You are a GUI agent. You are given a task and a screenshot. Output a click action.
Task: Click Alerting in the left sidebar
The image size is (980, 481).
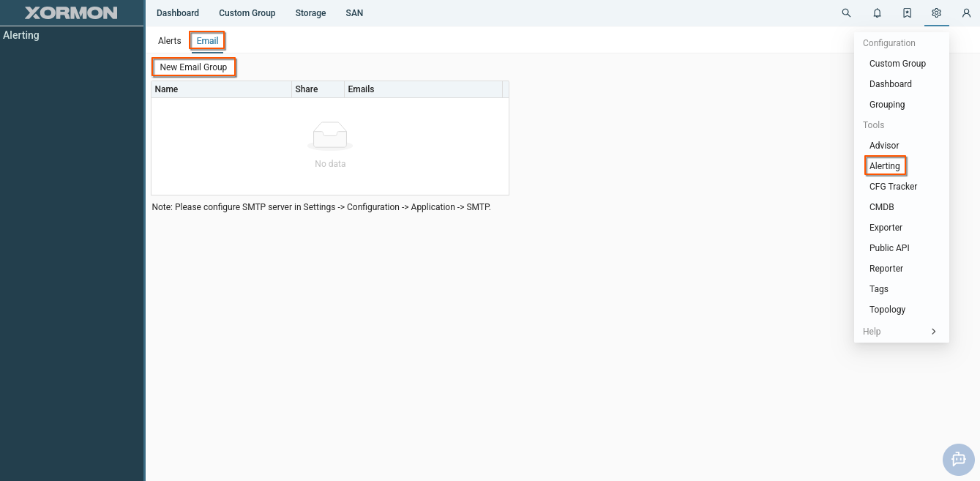tap(21, 35)
